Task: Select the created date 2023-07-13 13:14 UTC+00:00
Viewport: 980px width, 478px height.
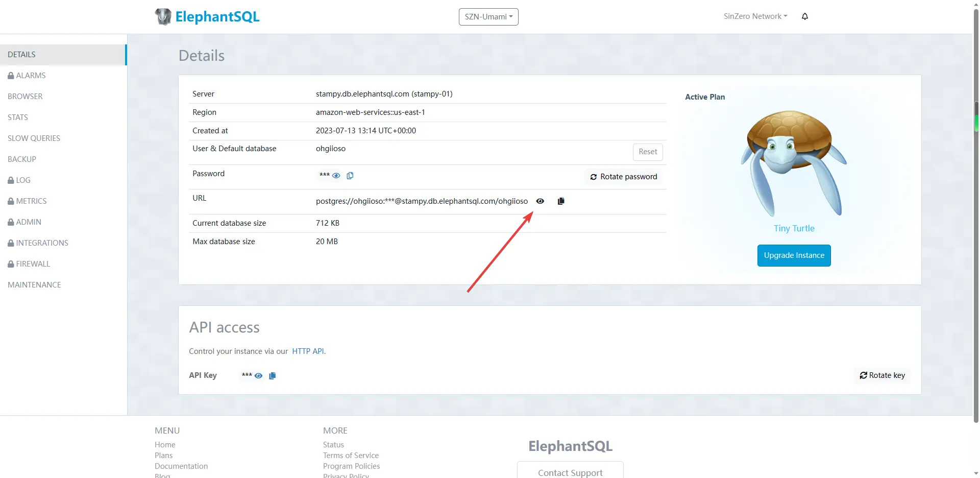Action: 365,131
